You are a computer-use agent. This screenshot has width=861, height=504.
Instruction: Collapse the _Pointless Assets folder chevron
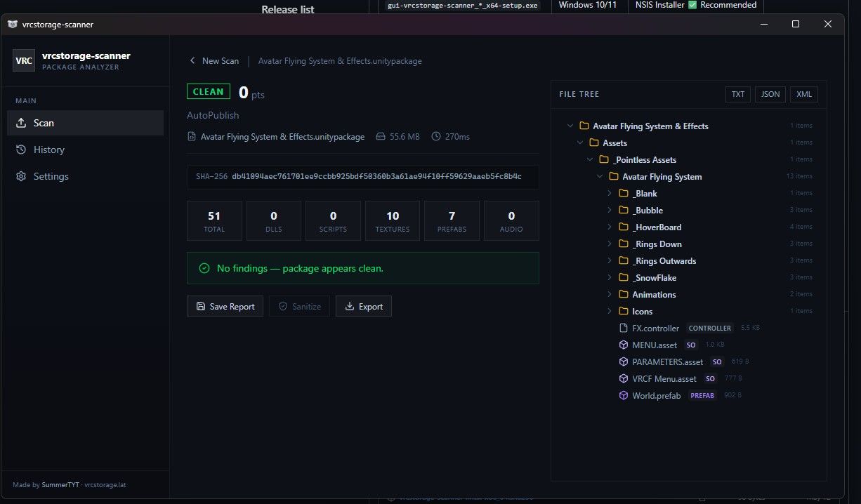[590, 160]
